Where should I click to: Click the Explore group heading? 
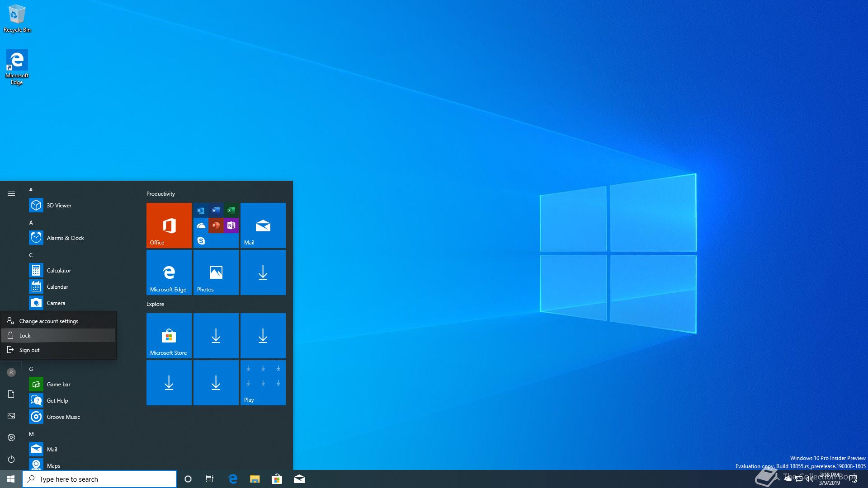pos(155,304)
